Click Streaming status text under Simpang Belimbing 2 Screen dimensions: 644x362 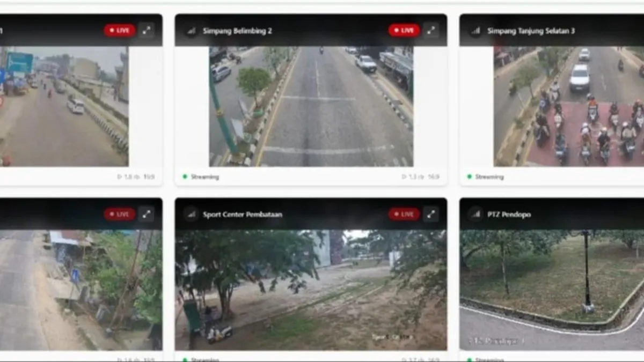point(204,176)
